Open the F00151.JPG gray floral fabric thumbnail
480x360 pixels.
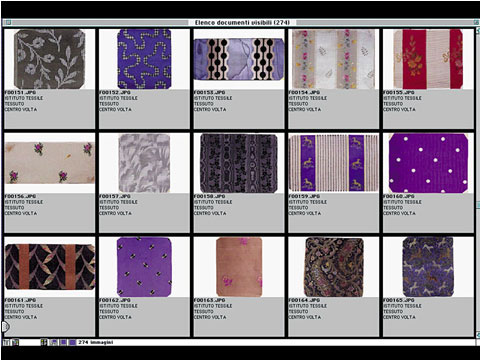point(49,59)
